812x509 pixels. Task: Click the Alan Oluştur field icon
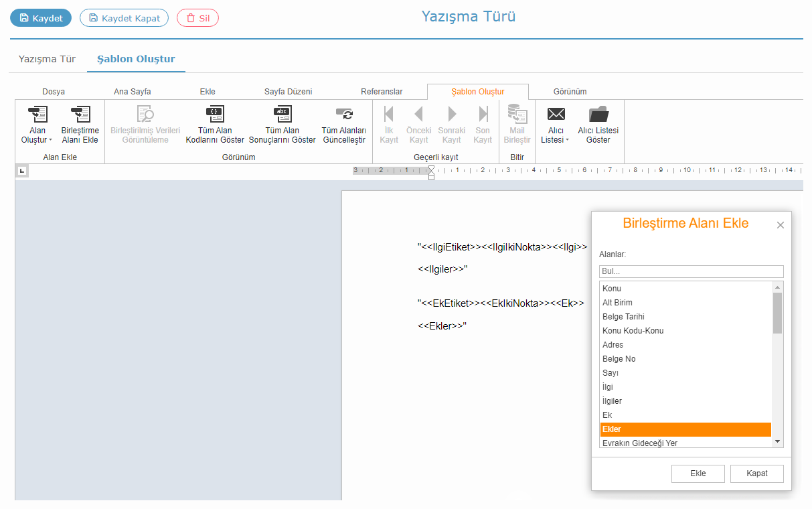click(37, 115)
